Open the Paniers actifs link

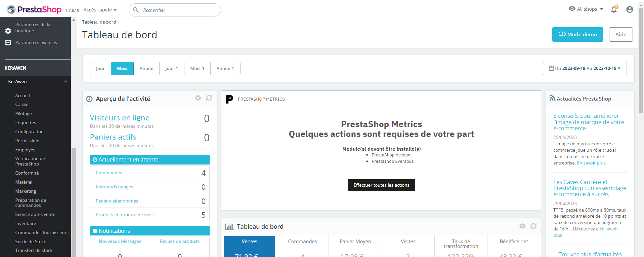click(x=113, y=137)
